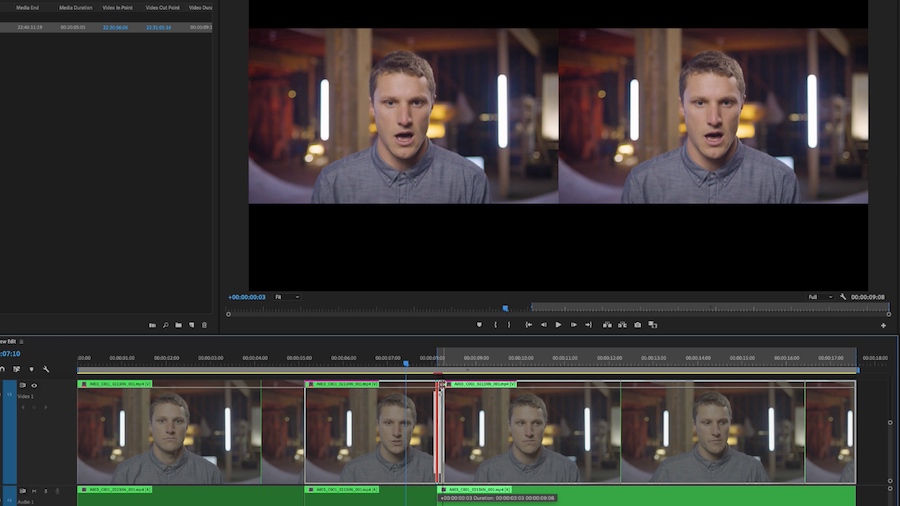Open the button editor plus icon

pos(883,325)
